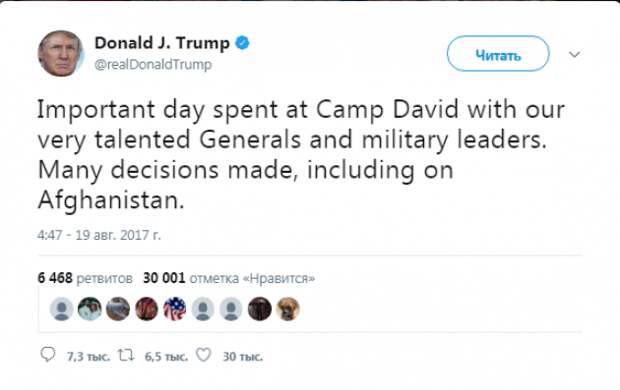Open the Donald J. Trump name link
The image size is (620, 390).
[x=162, y=43]
